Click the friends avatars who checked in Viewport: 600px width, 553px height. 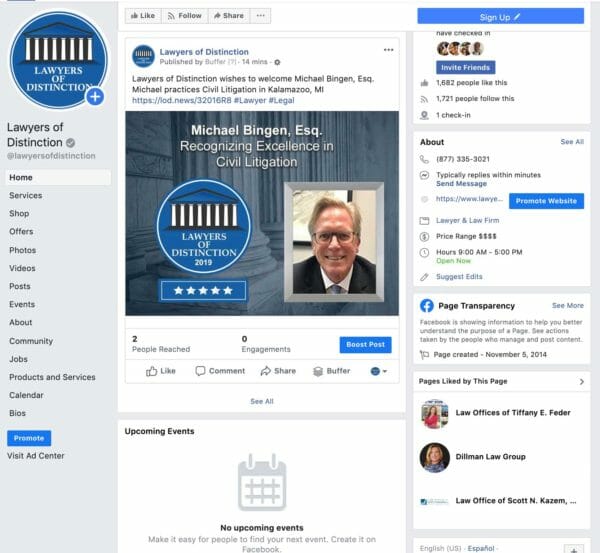point(460,49)
